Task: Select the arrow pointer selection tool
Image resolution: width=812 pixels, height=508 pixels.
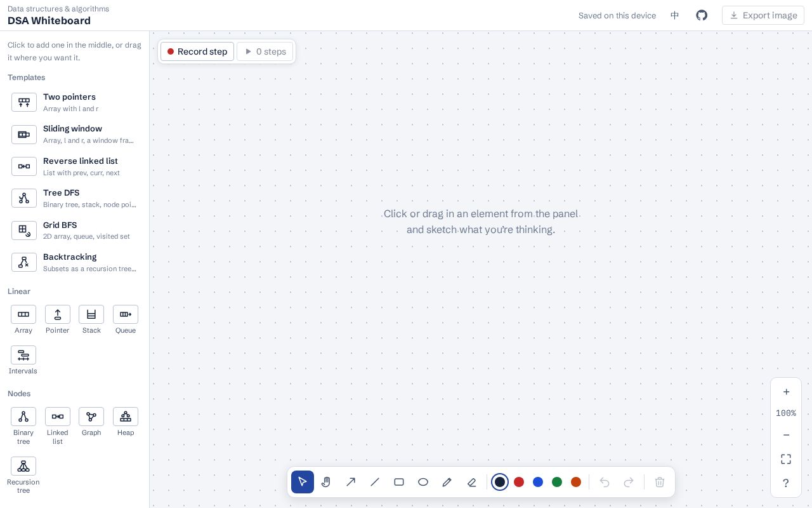Action: 303,482
